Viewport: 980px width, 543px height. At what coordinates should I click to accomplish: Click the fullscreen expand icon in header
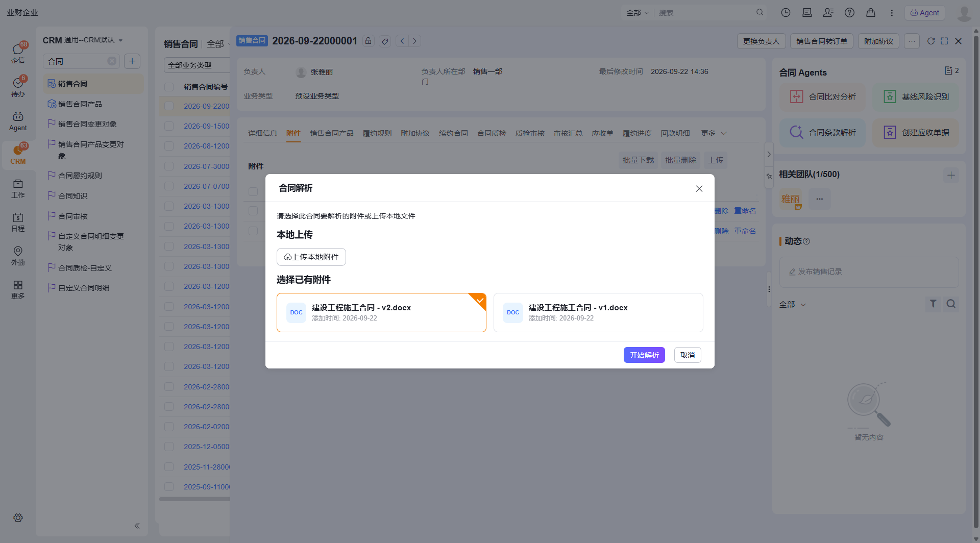[x=944, y=41]
